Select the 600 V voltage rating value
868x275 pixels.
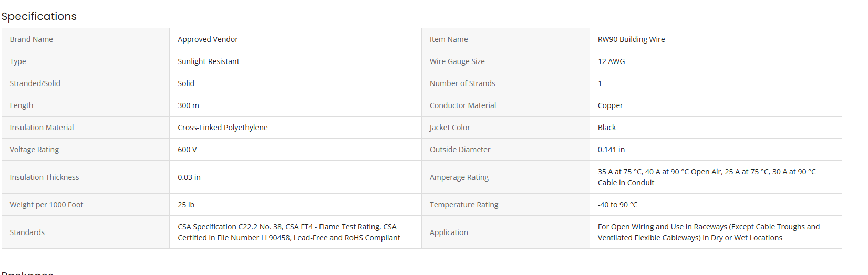[187, 150]
